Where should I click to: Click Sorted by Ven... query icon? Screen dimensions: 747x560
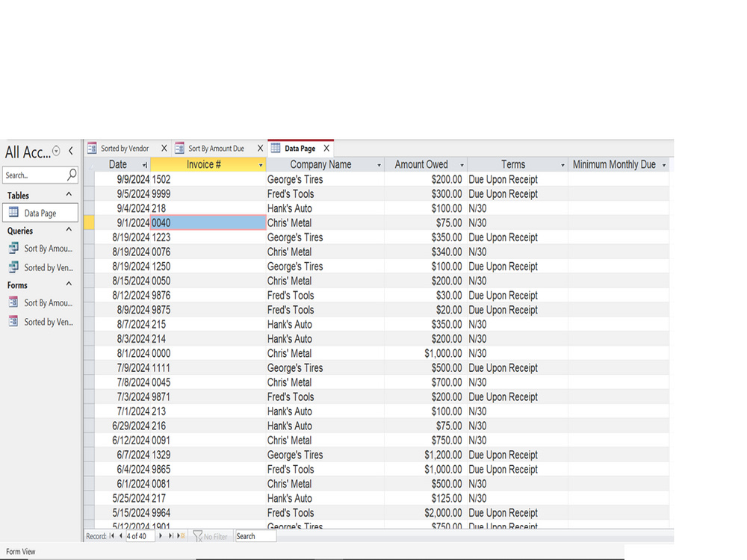click(x=13, y=267)
